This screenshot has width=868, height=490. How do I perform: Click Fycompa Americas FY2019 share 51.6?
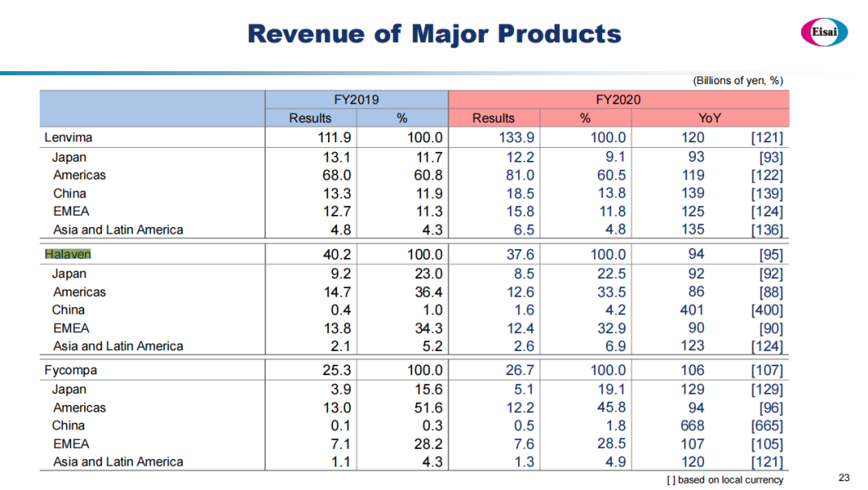pyautogui.click(x=428, y=408)
